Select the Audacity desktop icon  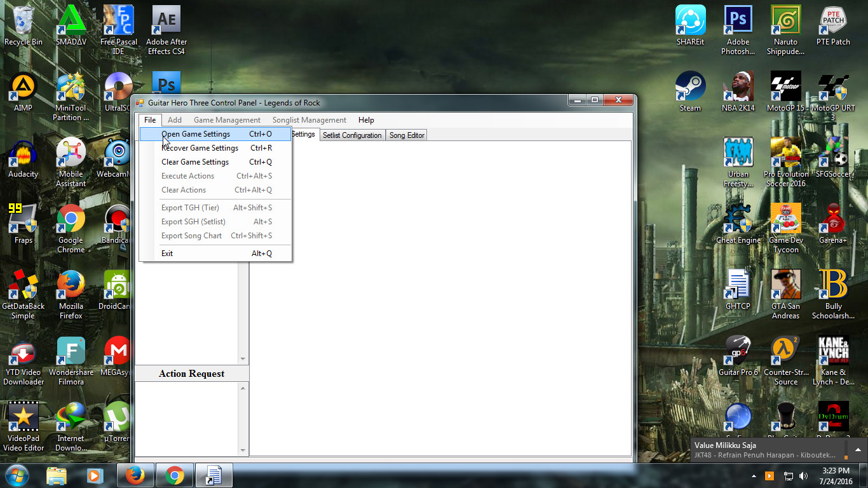click(x=24, y=158)
